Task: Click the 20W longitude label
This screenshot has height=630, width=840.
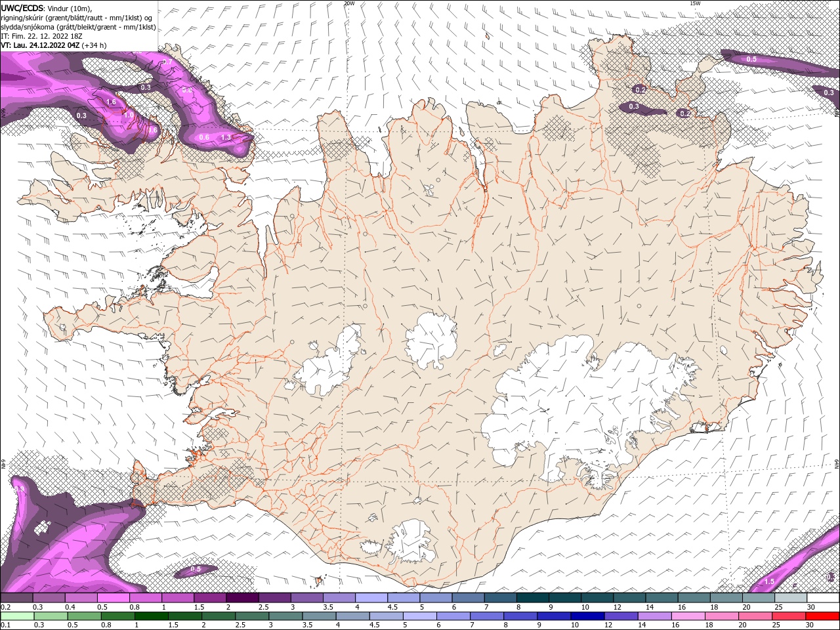Action: [349, 3]
